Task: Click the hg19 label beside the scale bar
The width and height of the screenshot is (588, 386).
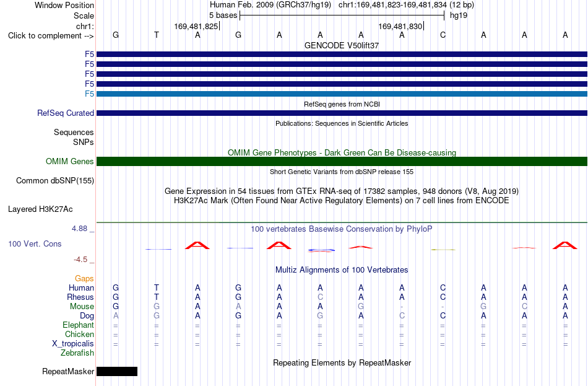Action: click(459, 15)
